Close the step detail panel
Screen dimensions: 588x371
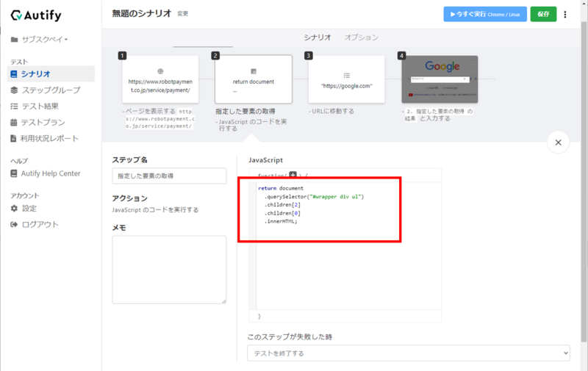[x=558, y=143]
